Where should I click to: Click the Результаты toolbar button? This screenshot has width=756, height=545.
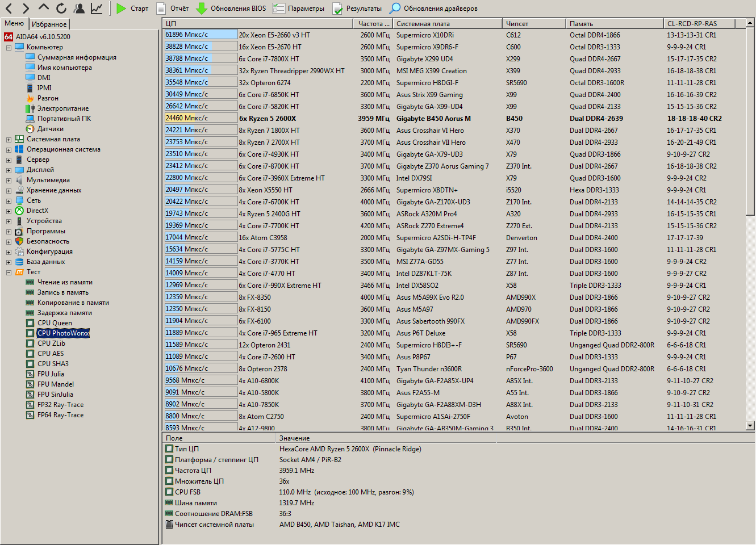357,9
